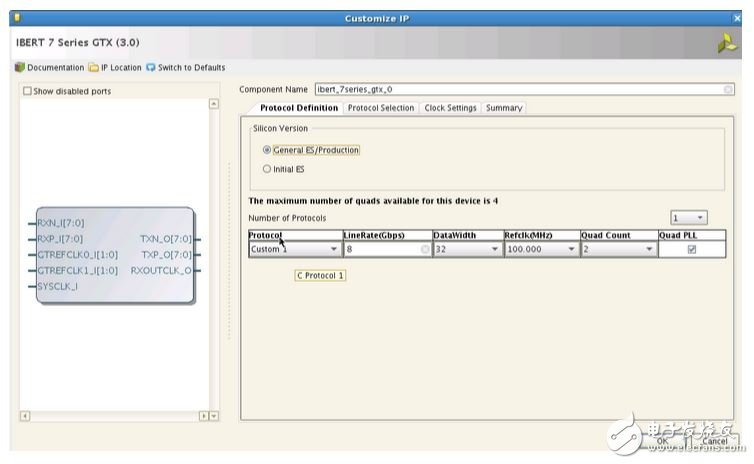Switch to Protocol Selection tab
The width and height of the screenshot is (754, 464).
[381, 108]
